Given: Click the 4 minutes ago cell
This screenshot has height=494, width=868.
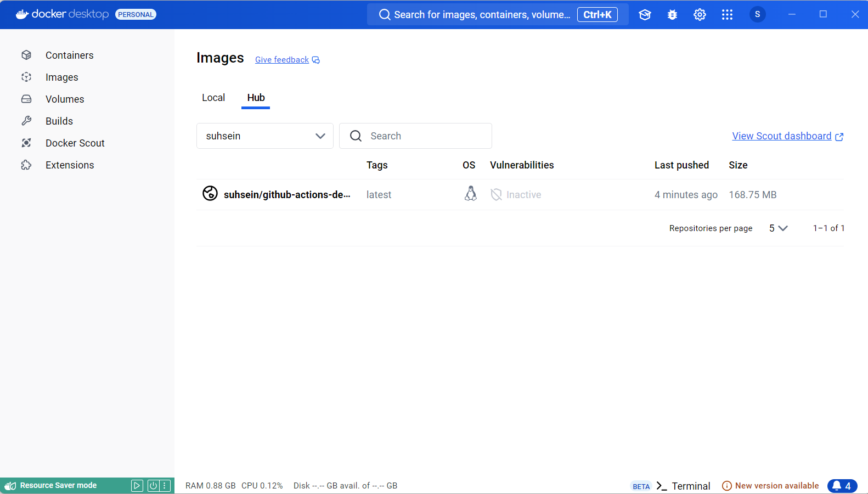Looking at the screenshot, I should (x=686, y=195).
